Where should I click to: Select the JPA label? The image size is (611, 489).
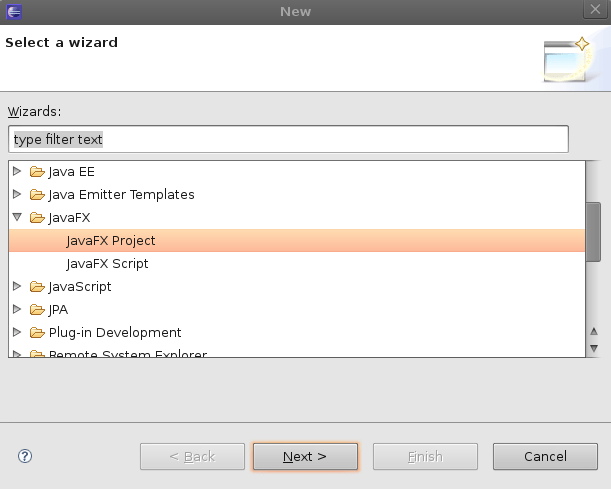(58, 310)
